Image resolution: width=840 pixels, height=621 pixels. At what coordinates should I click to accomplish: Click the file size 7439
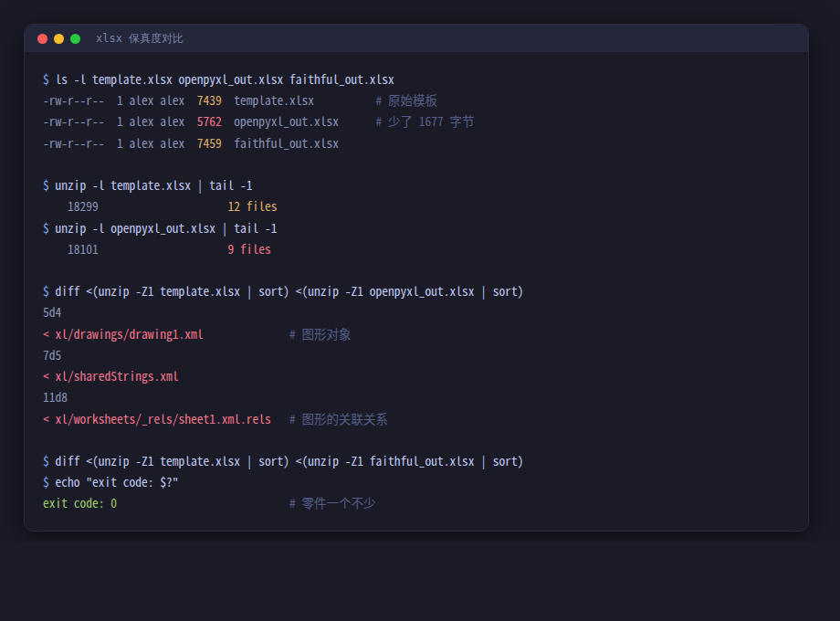tap(209, 100)
